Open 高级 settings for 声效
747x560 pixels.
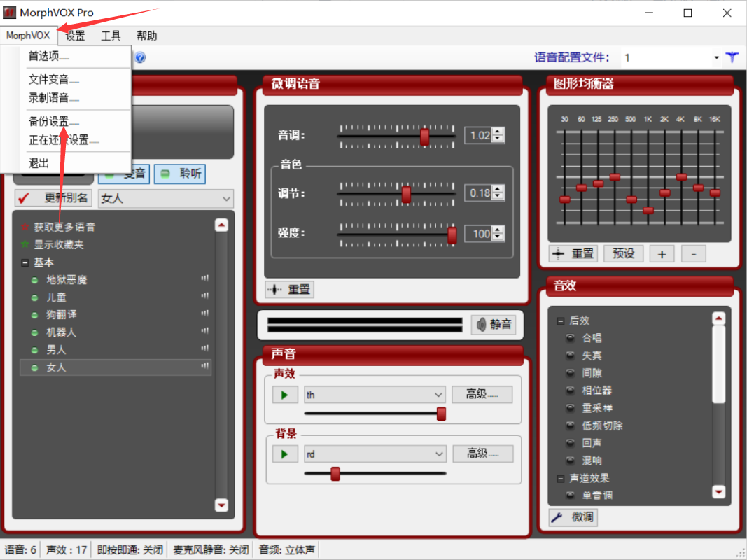click(x=482, y=394)
